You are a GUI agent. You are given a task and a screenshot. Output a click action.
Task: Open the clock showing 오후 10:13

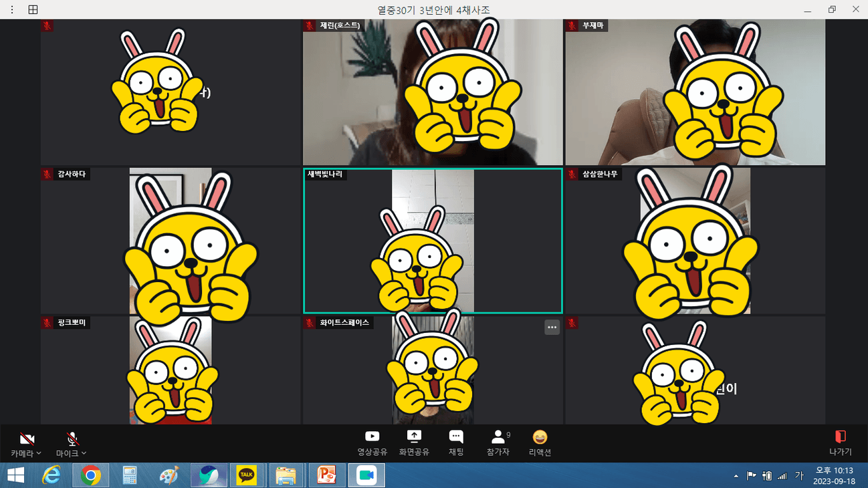[834, 475]
